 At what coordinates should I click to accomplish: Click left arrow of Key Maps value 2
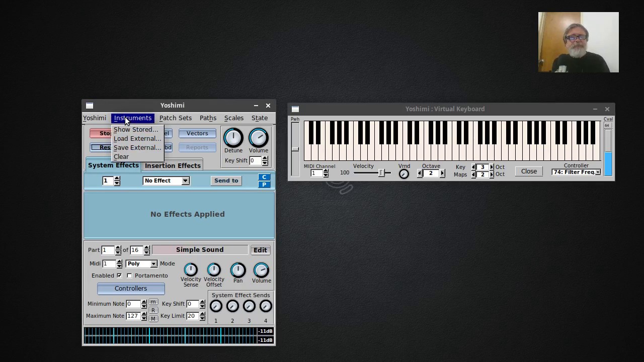(473, 174)
